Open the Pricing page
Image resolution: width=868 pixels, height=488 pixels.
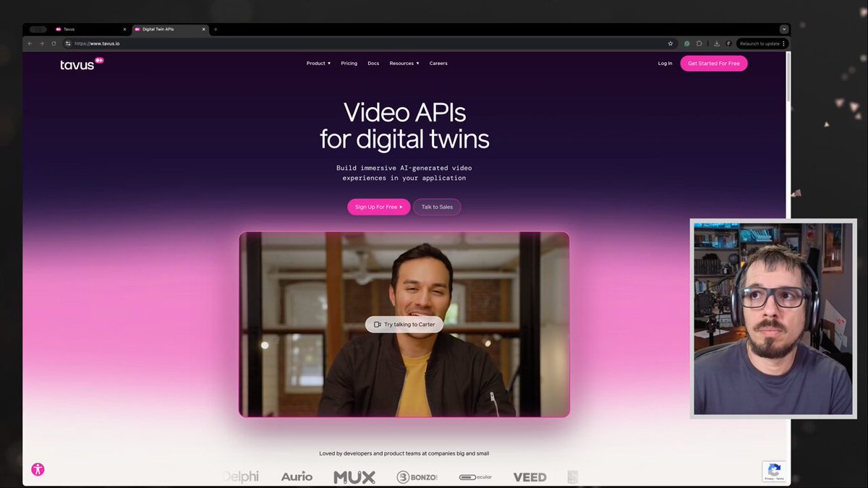tap(349, 64)
